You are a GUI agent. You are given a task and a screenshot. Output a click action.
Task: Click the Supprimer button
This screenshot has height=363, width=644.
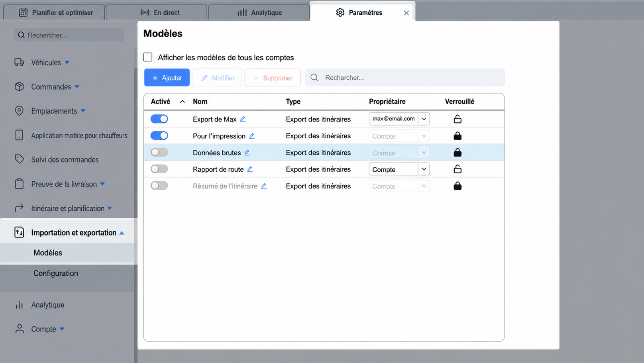coord(273,78)
